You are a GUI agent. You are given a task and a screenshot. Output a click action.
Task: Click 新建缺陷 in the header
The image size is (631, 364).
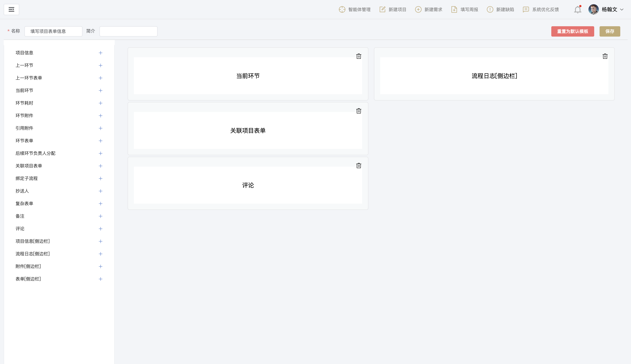click(500, 9)
